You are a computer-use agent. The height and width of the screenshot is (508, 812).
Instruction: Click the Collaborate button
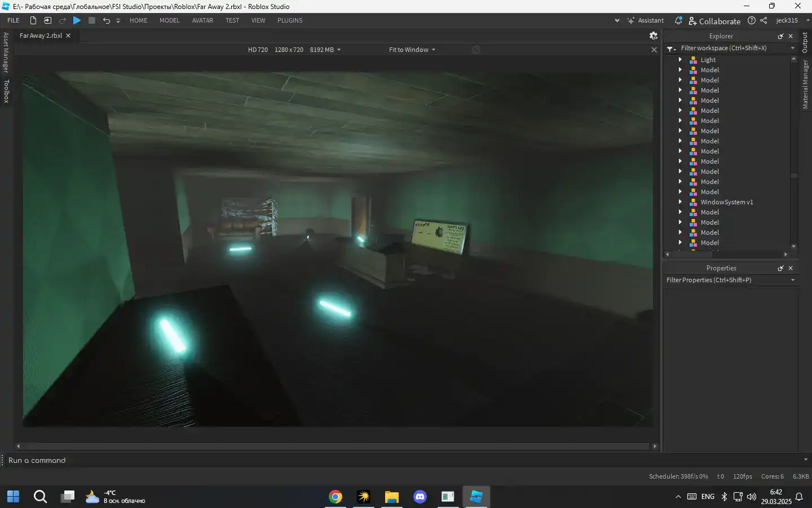pos(714,21)
